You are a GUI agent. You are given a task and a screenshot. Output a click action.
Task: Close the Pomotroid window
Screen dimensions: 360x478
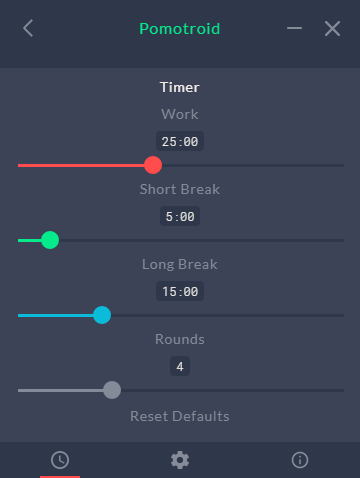(332, 28)
